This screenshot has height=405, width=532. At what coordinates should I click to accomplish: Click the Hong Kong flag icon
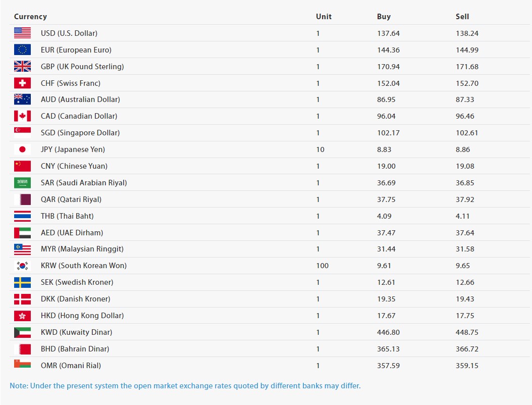22,316
